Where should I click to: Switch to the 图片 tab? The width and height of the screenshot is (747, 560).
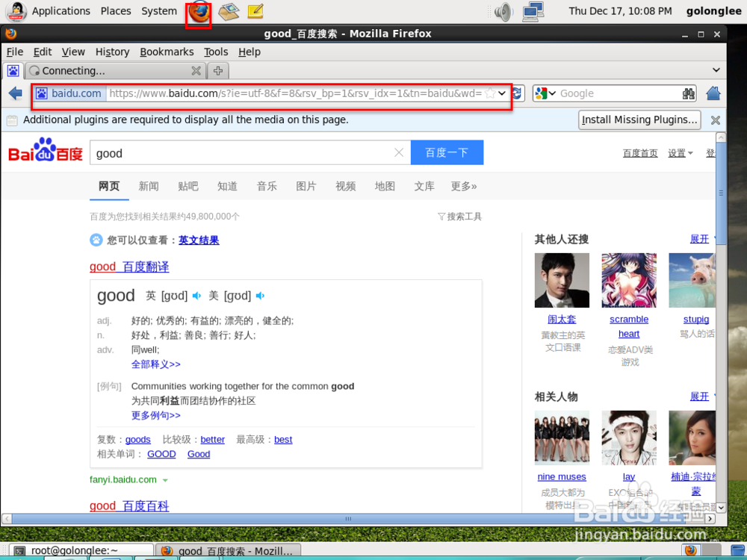pyautogui.click(x=306, y=186)
